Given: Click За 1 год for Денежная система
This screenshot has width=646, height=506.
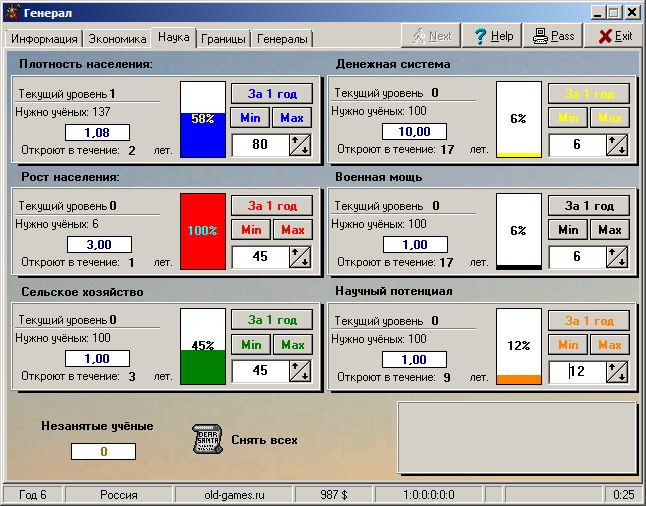Looking at the screenshot, I should pos(589,94).
